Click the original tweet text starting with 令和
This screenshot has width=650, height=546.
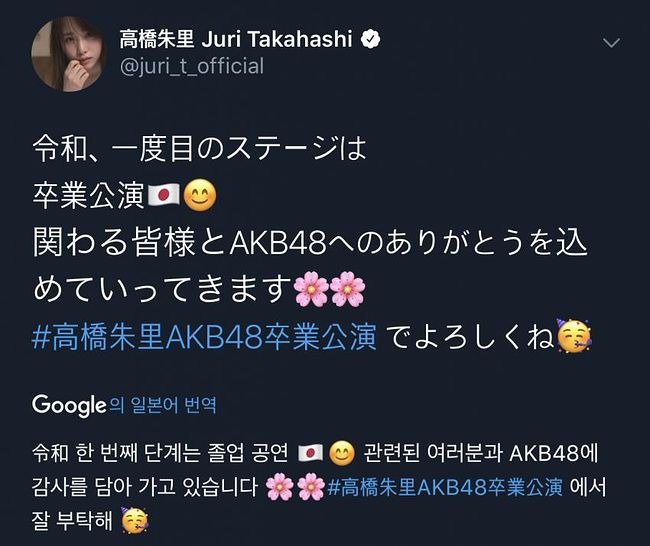[x=312, y=243]
